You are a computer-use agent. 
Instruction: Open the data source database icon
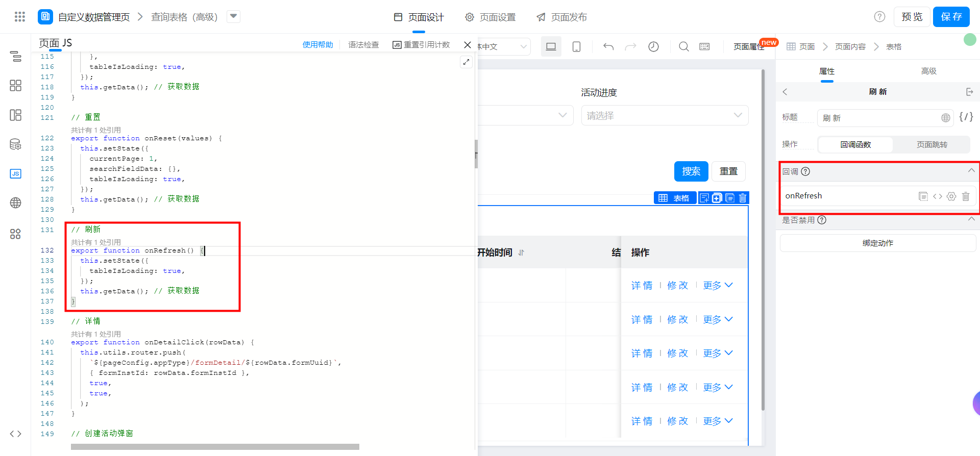(x=15, y=144)
